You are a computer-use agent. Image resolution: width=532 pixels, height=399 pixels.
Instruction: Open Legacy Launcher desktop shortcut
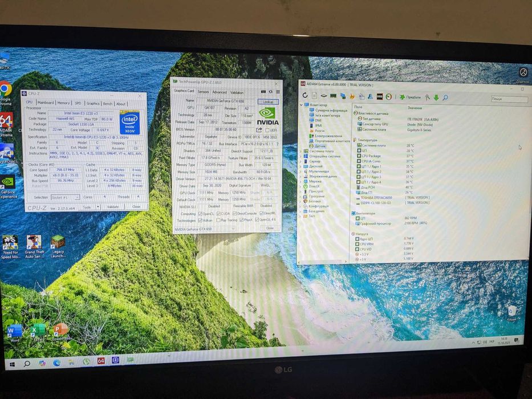58,246
